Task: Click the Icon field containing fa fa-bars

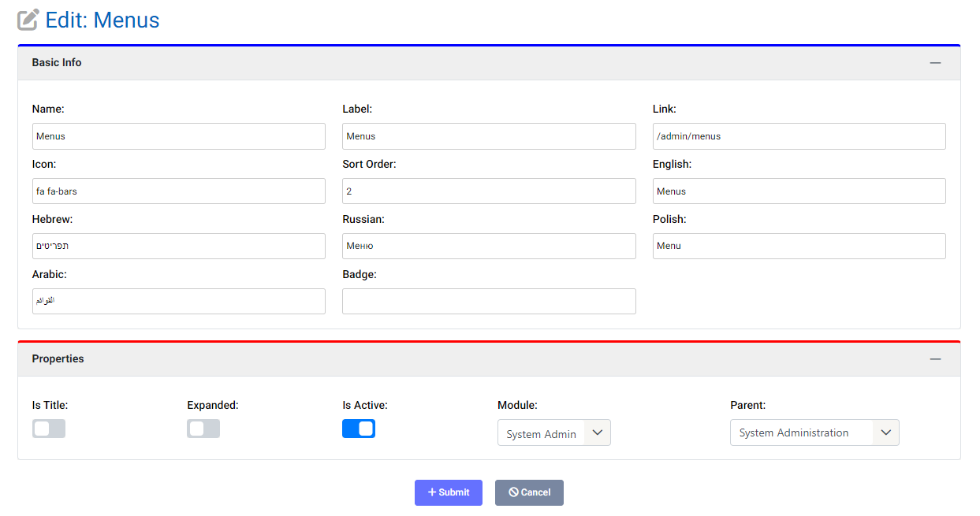Action: pyautogui.click(x=178, y=191)
